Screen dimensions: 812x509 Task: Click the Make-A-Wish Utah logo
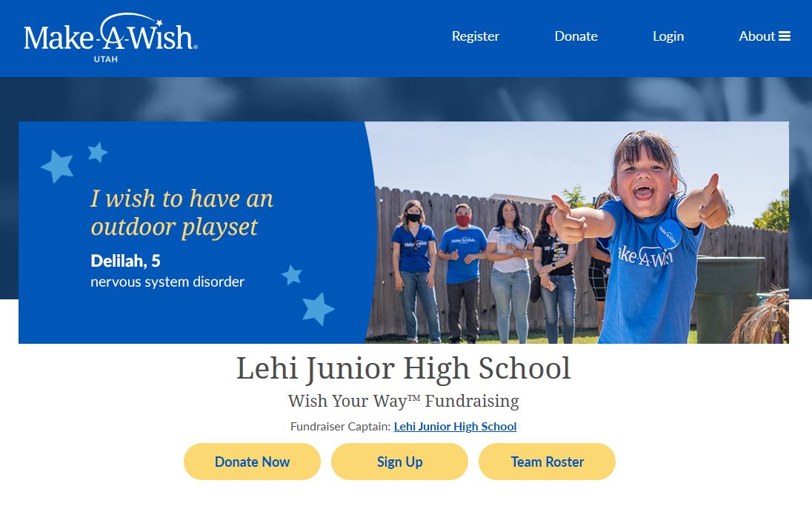coord(110,39)
